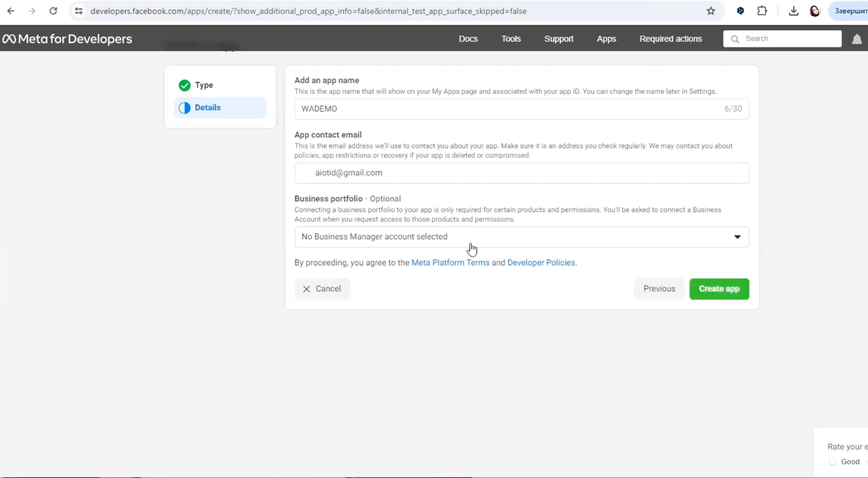
Task: Open the Tools menu item
Action: [x=510, y=39]
